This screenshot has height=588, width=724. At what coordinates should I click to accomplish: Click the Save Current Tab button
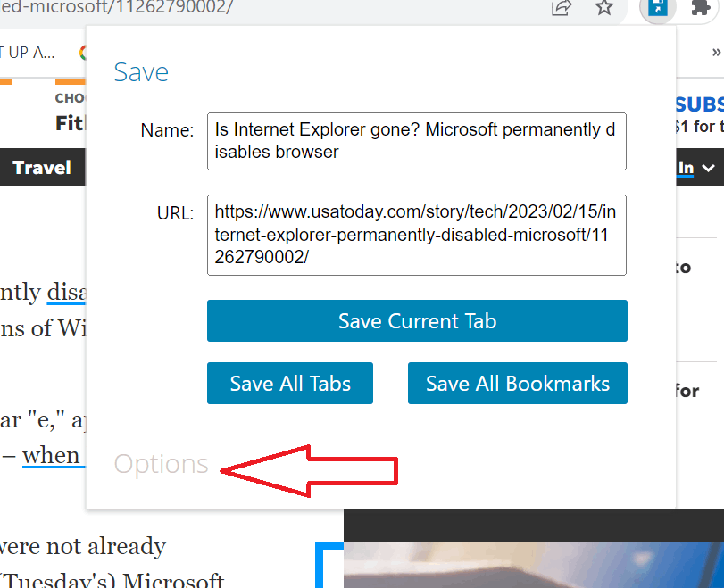point(417,321)
